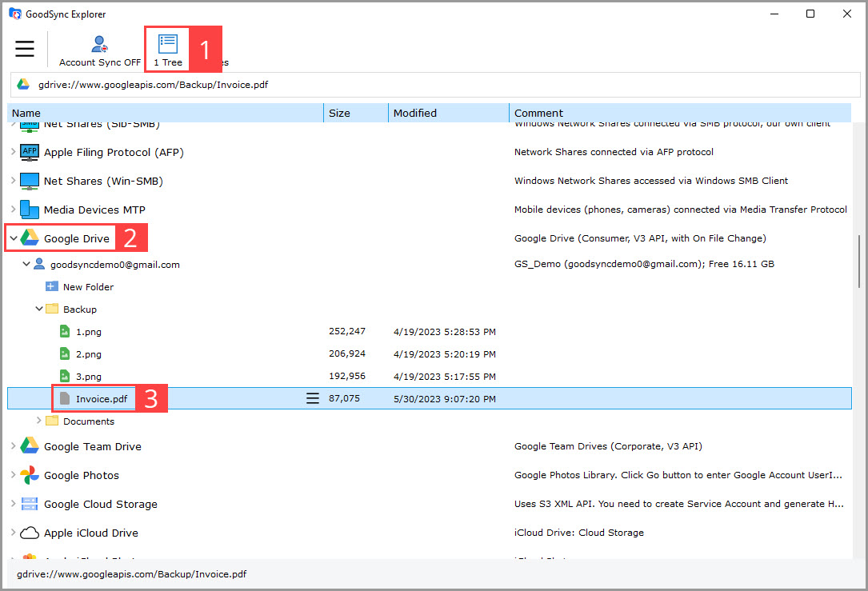Expand Google Cloud Storage node
The height and width of the screenshot is (591, 868).
coord(14,503)
